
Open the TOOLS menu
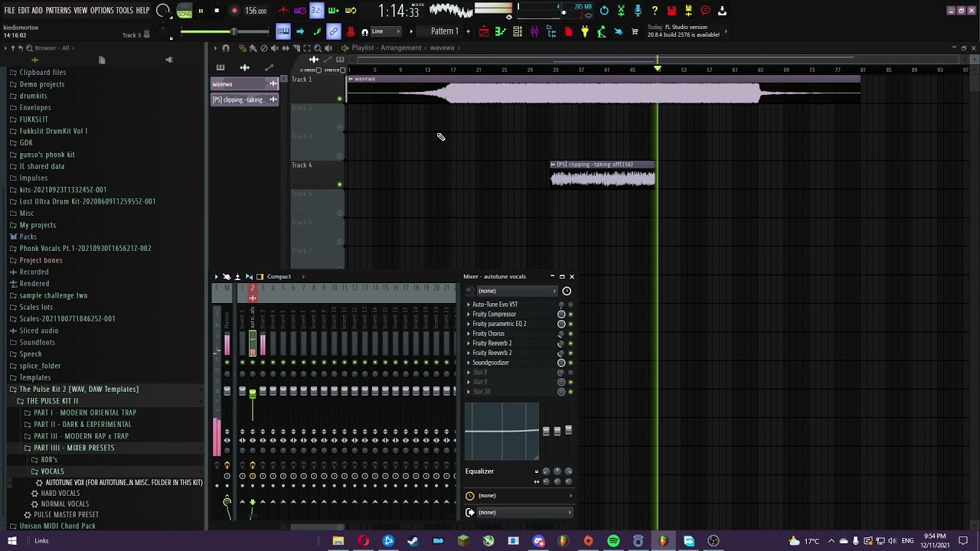click(x=125, y=11)
